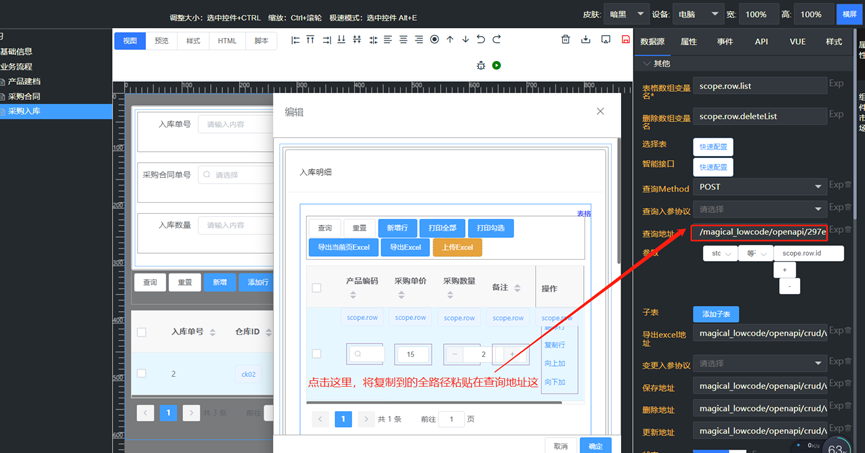Screen dimensions: 865x453
Task: Move control up with the up-arrow icon
Action: pyautogui.click(x=450, y=40)
